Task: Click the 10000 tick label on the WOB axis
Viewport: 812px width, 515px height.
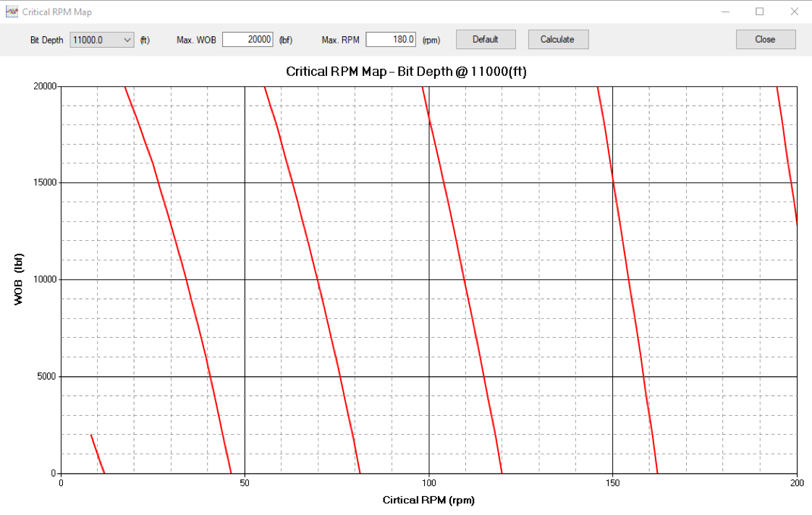Action: point(43,280)
